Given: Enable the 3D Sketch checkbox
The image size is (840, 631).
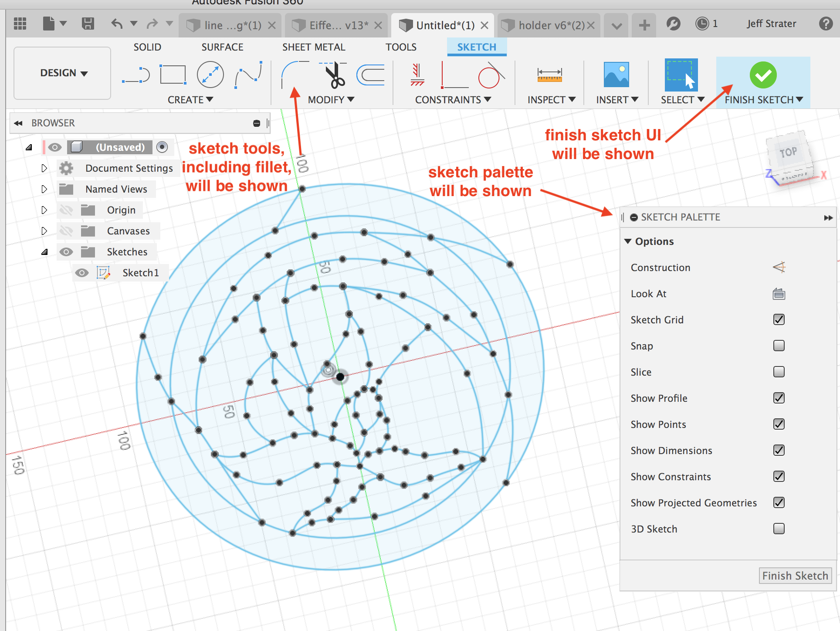Looking at the screenshot, I should 779,529.
